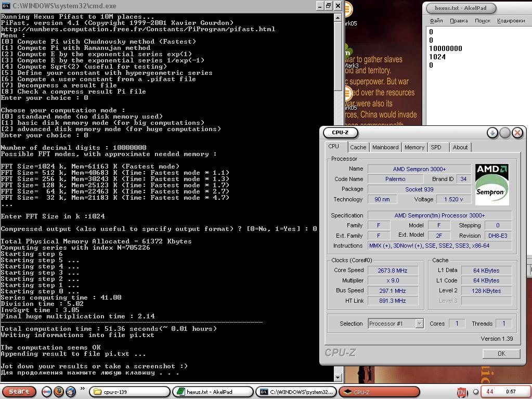This screenshot has width=532, height=399.
Task: Click the Start button
Action: coord(19,392)
